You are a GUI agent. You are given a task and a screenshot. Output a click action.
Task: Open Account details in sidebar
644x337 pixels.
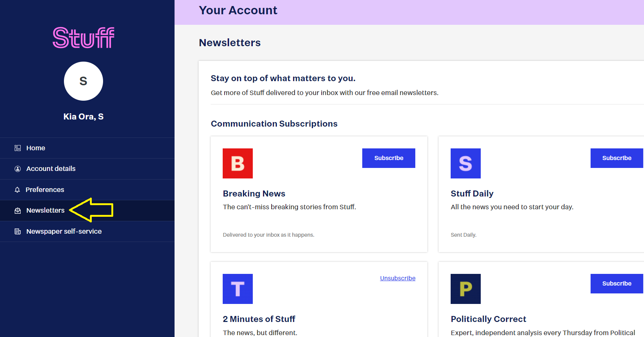51,169
